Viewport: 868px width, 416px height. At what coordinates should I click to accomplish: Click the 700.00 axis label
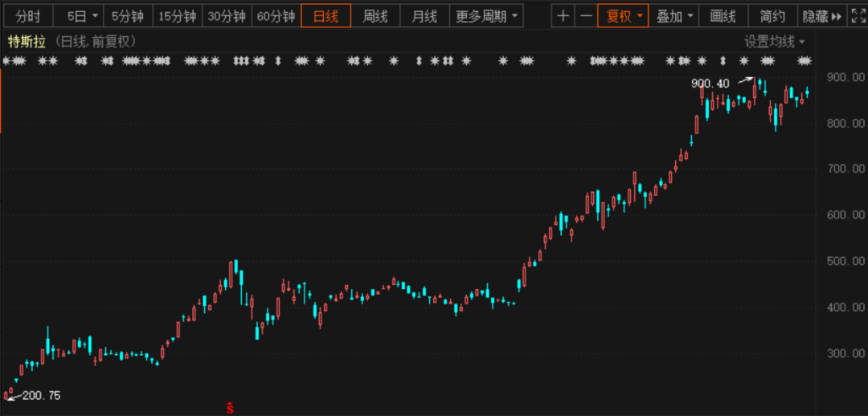[844, 168]
